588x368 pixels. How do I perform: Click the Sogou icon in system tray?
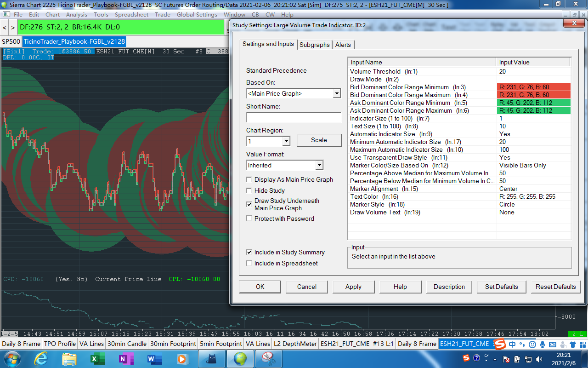[467, 358]
